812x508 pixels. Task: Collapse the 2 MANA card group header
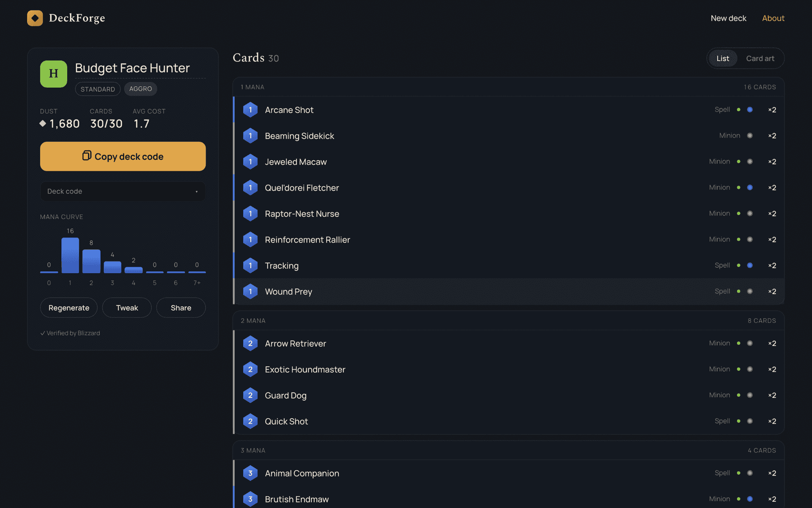click(508, 321)
